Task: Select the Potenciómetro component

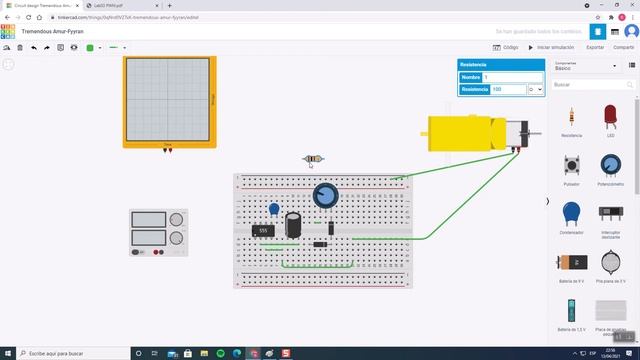Action: (611, 169)
